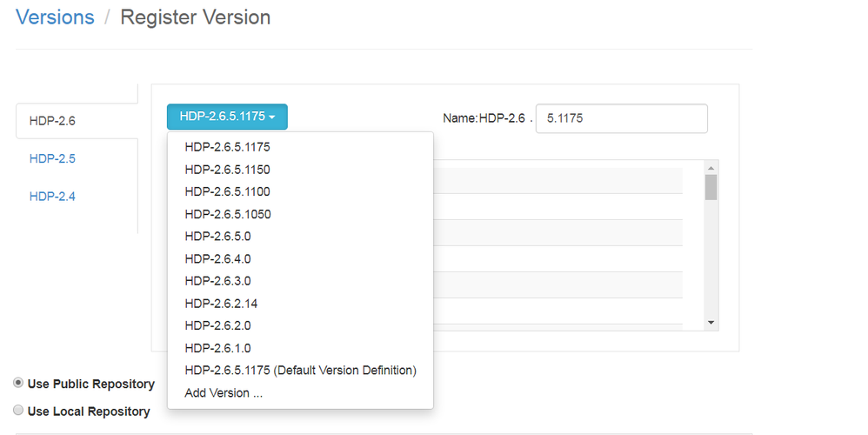
Task: Switch to the HDP-2.5 tab
Action: tap(52, 158)
